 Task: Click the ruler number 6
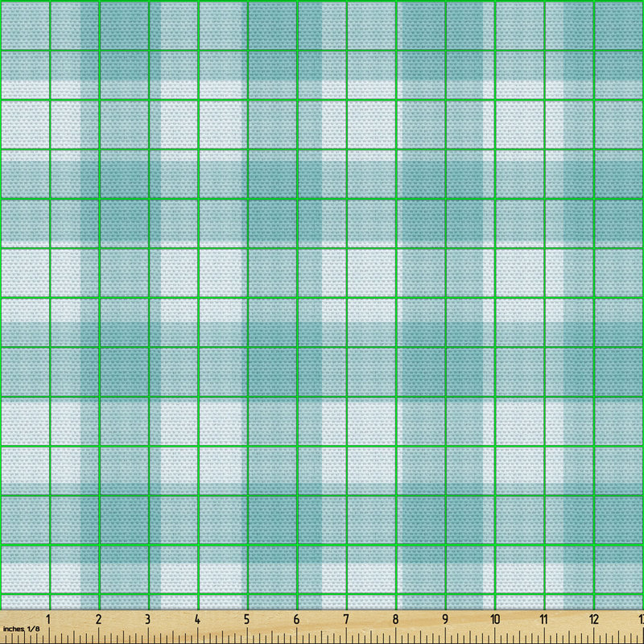tap(296, 619)
